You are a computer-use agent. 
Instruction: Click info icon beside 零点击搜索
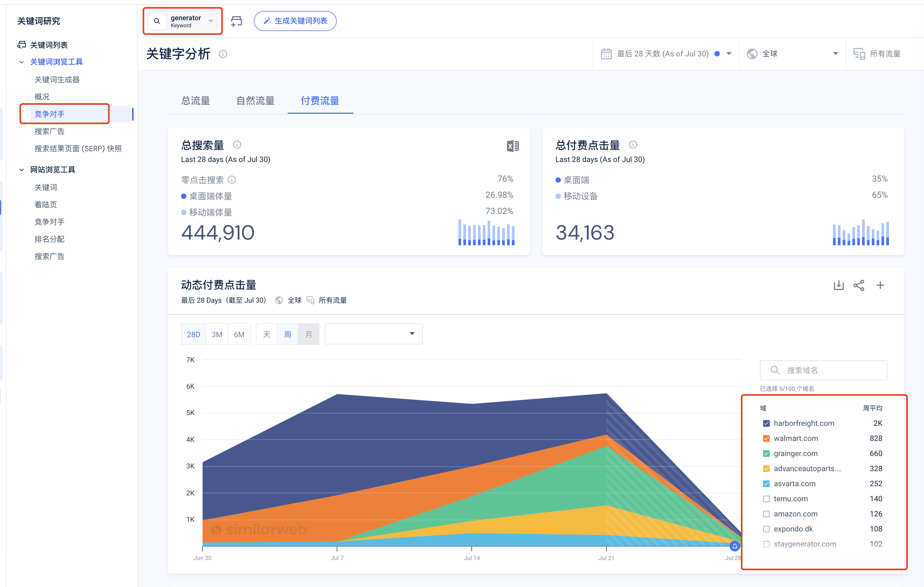(x=232, y=180)
